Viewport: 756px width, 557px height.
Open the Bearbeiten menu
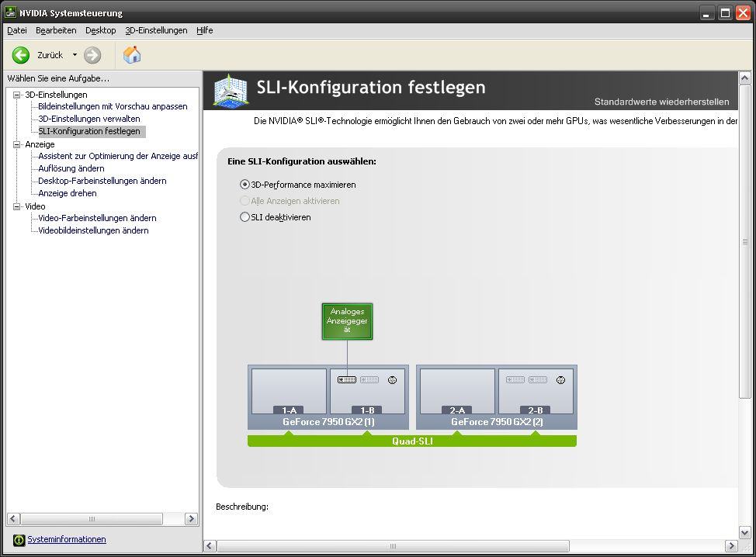pos(56,30)
